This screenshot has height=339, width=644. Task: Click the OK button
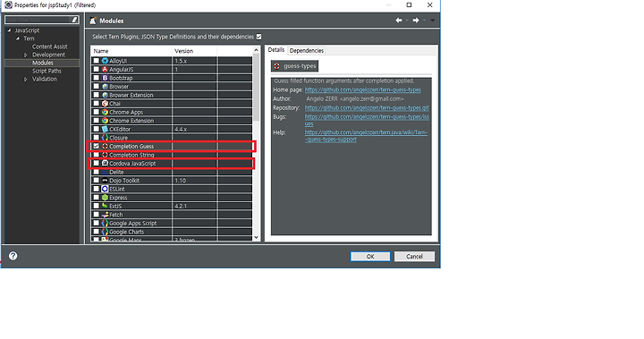point(370,257)
